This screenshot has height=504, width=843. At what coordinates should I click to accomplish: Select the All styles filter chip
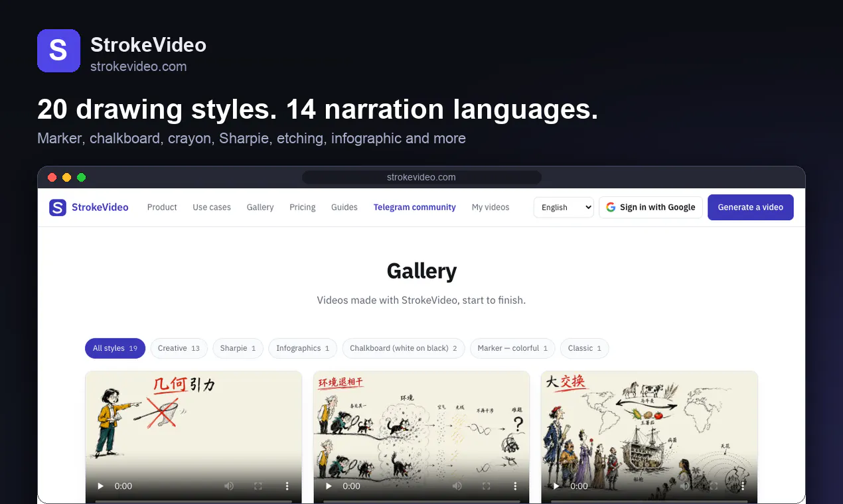click(x=115, y=348)
